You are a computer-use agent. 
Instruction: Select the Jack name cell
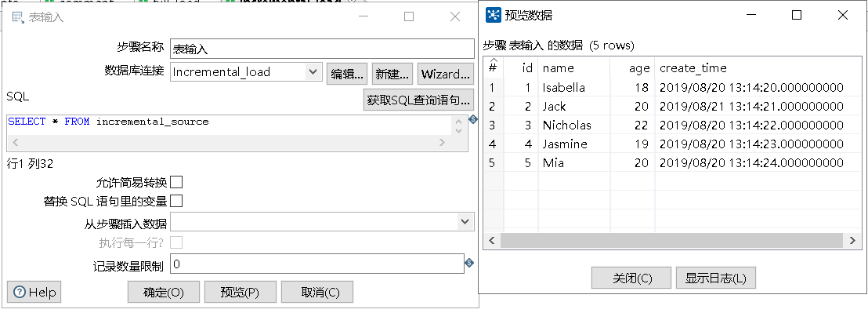pyautogui.click(x=574, y=107)
